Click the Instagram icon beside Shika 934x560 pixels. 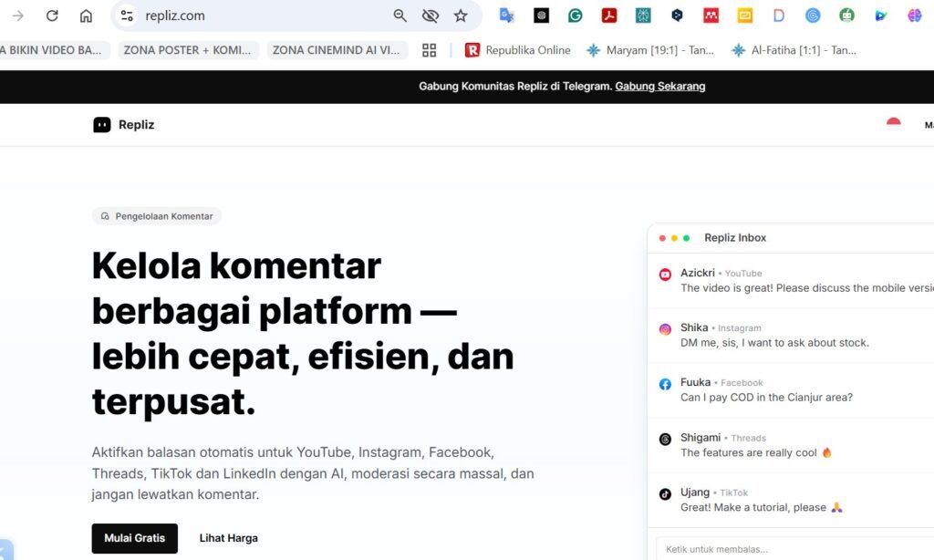point(665,329)
